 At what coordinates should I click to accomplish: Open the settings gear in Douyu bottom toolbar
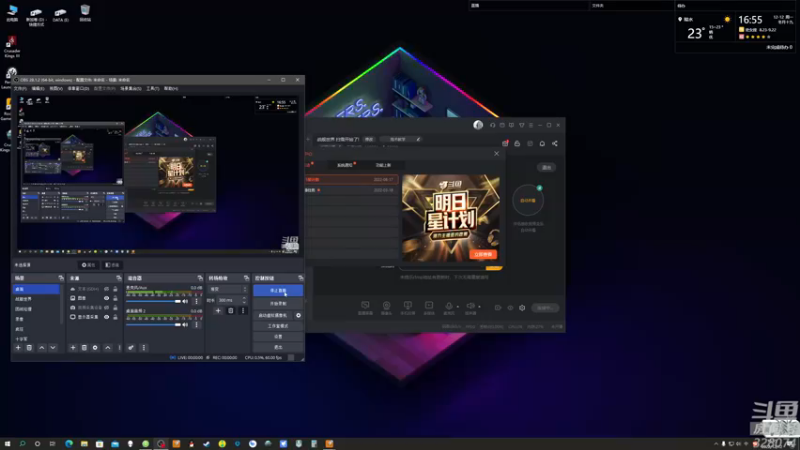click(x=522, y=308)
